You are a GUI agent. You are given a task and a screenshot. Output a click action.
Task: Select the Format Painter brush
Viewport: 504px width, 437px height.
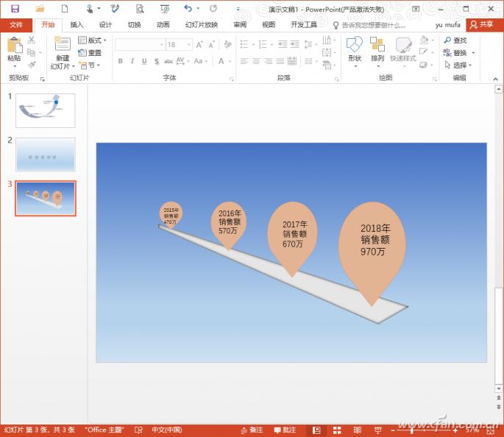(32, 65)
